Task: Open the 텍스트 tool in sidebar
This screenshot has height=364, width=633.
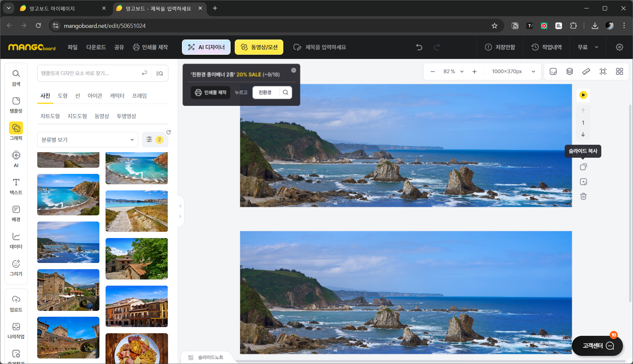Action: coord(16,186)
